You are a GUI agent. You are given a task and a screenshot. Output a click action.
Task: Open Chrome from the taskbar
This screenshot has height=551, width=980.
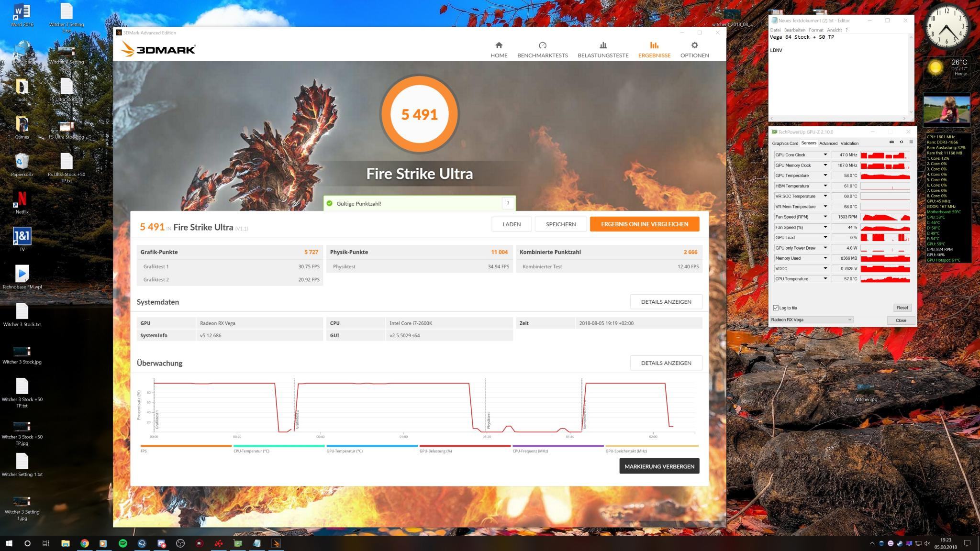(x=84, y=543)
